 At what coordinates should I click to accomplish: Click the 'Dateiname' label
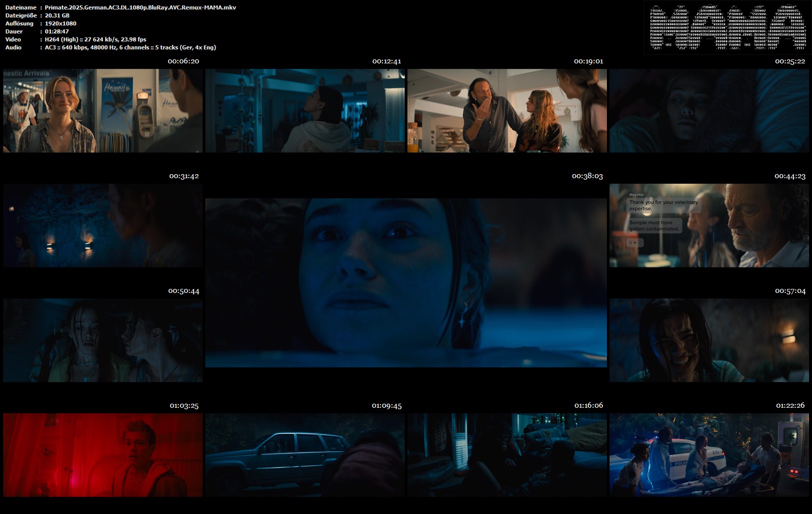(20, 7)
